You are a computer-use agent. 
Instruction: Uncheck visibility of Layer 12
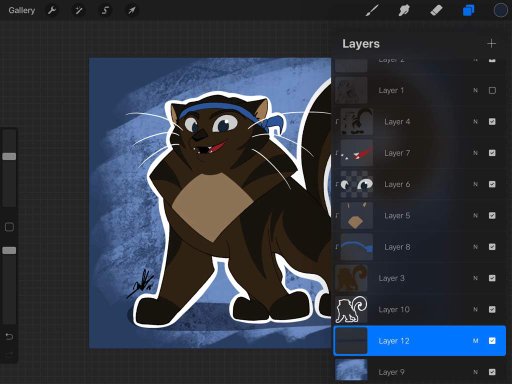tap(492, 341)
